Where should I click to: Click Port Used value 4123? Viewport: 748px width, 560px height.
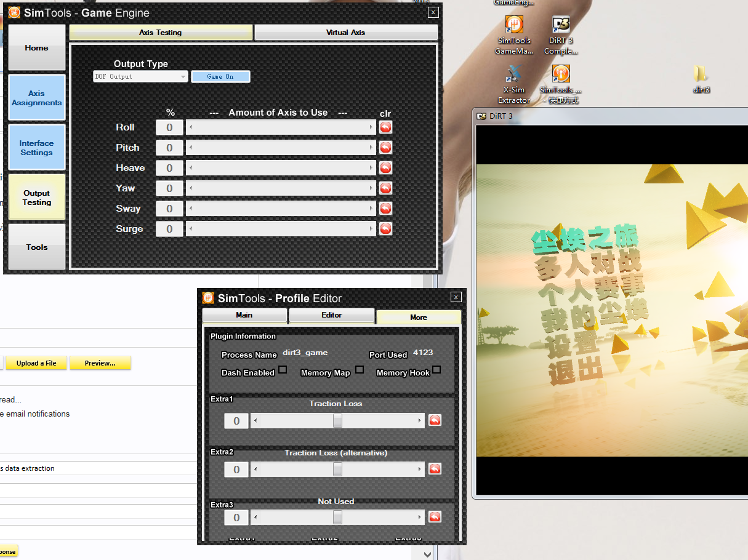click(423, 353)
